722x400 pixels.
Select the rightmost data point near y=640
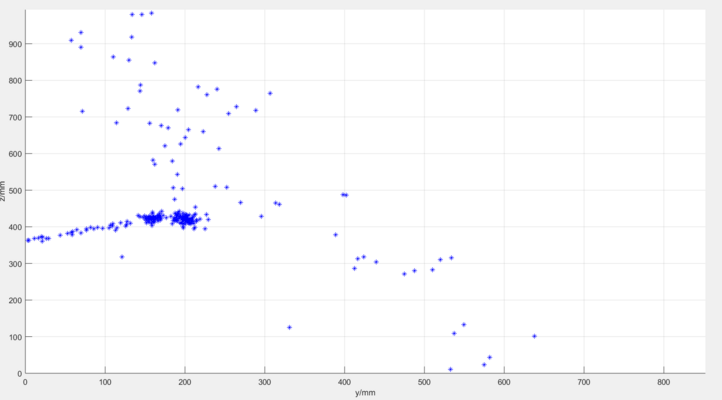(534, 336)
